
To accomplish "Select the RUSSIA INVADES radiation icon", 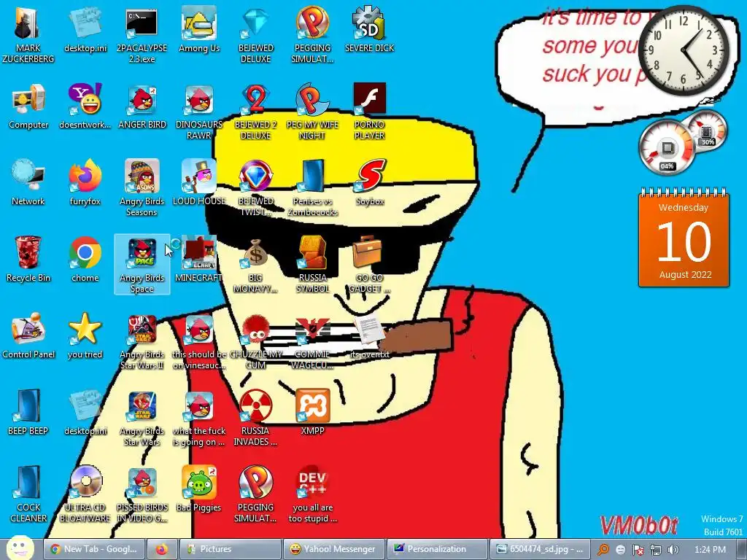I will click(x=256, y=419).
